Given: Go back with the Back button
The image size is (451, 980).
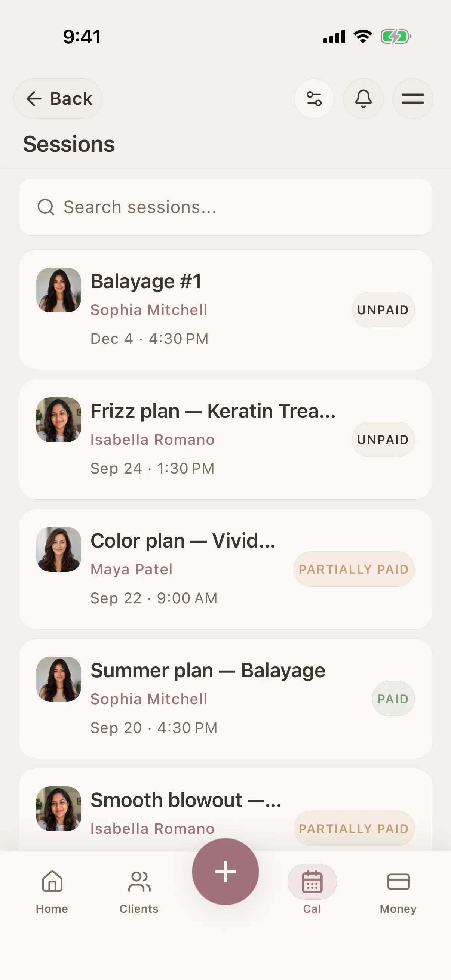Looking at the screenshot, I should [58, 99].
